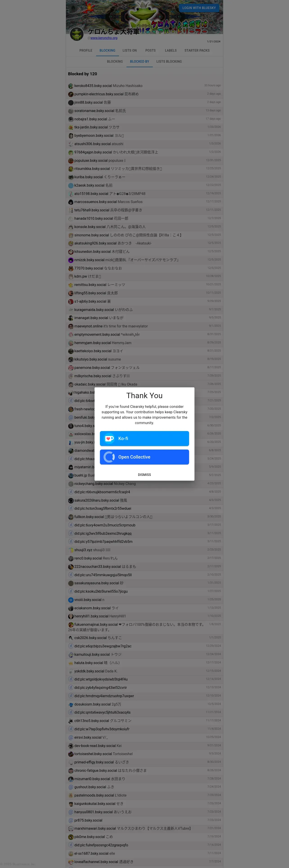The width and height of the screenshot is (289, 868).
Task: Click avatar icon of pumpkin-electricus.bsky.social
Action: pos(71,94)
